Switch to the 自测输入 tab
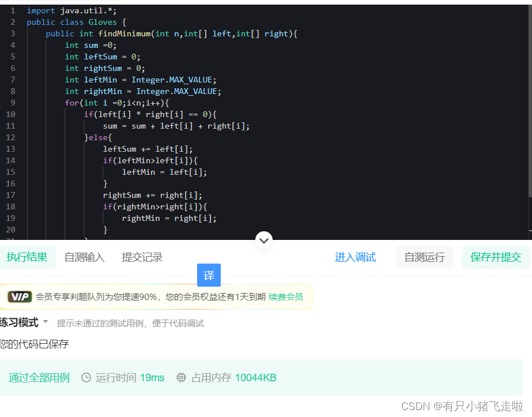Viewport: 532px width, 417px height. [x=84, y=257]
